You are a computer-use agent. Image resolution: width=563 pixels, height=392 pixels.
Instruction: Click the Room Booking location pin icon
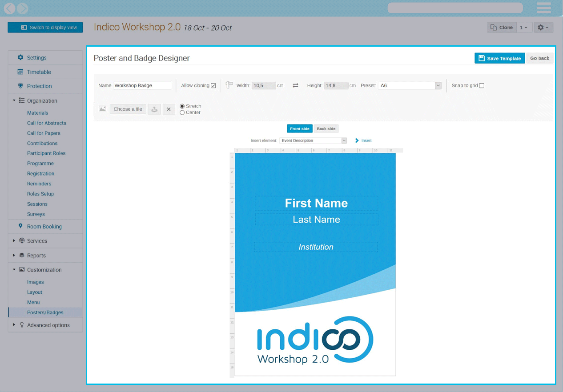pyautogui.click(x=20, y=226)
